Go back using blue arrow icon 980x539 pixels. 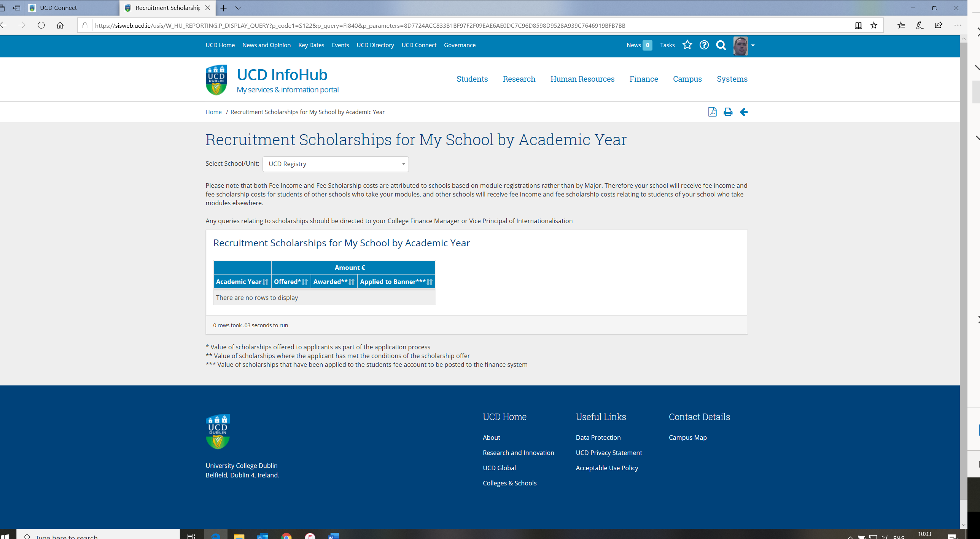(x=744, y=112)
